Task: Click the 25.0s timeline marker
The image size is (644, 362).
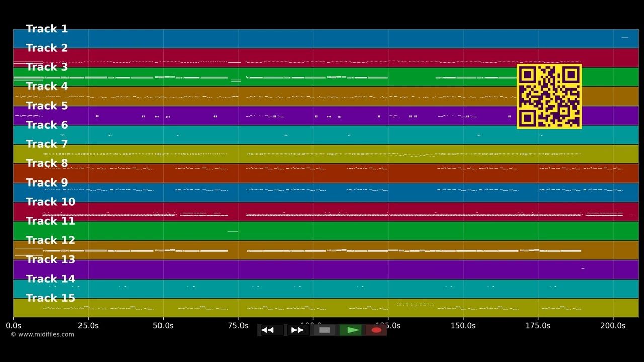Action: pyautogui.click(x=88, y=326)
